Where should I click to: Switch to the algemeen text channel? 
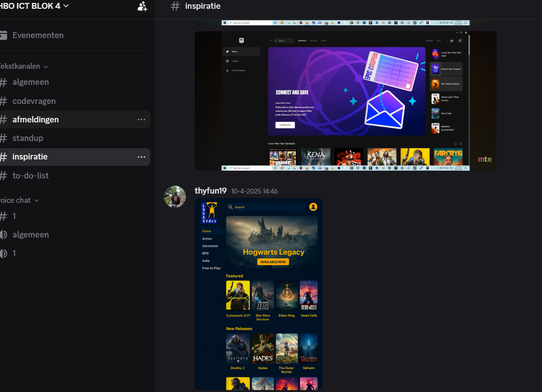point(30,82)
